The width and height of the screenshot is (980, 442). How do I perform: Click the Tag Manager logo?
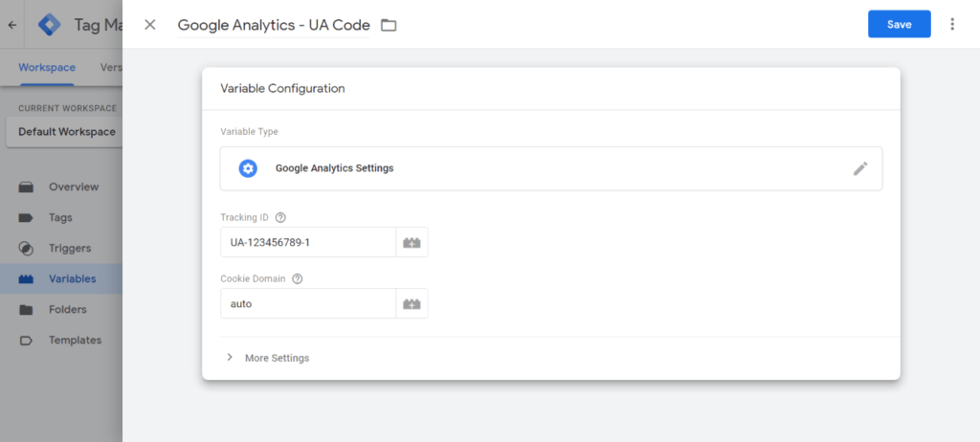click(x=49, y=25)
